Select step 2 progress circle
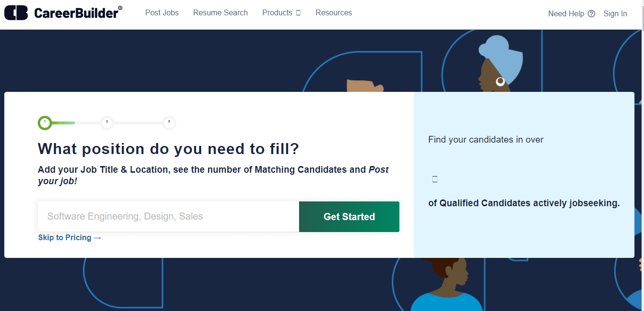This screenshot has width=644, height=311. (107, 122)
